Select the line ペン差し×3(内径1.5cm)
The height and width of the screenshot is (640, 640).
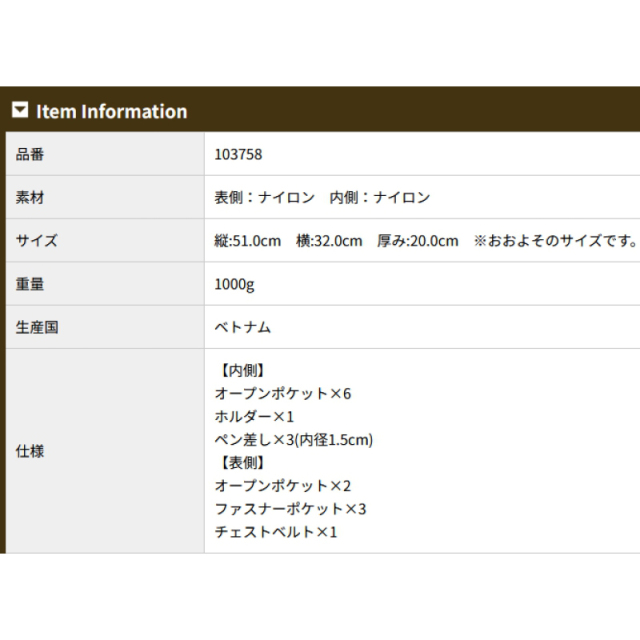click(x=294, y=440)
